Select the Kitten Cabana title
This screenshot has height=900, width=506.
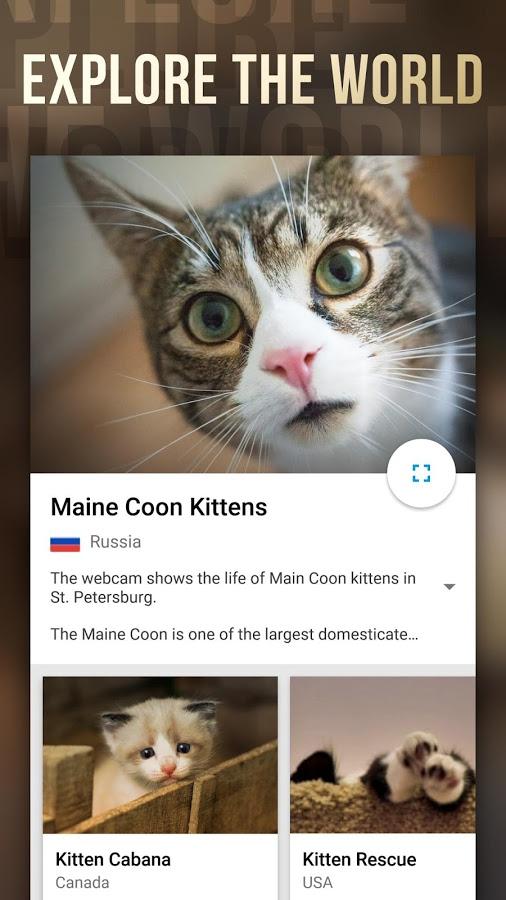coord(113,859)
